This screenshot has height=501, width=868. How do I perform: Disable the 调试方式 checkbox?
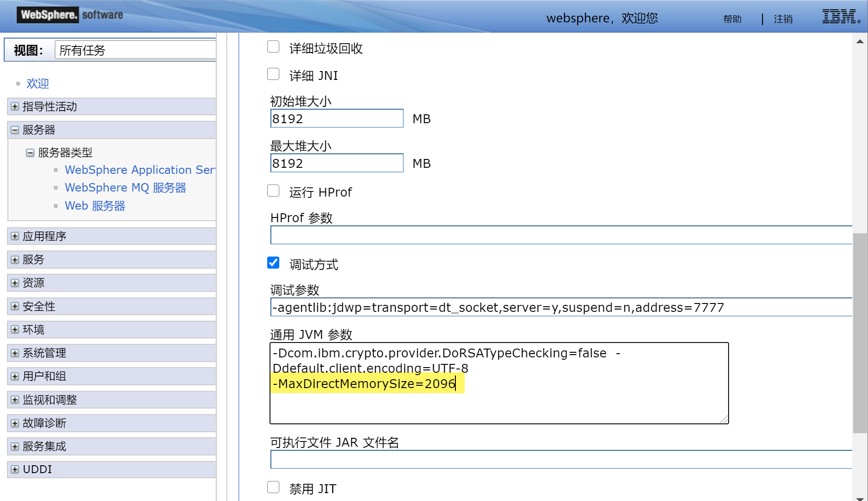(273, 263)
